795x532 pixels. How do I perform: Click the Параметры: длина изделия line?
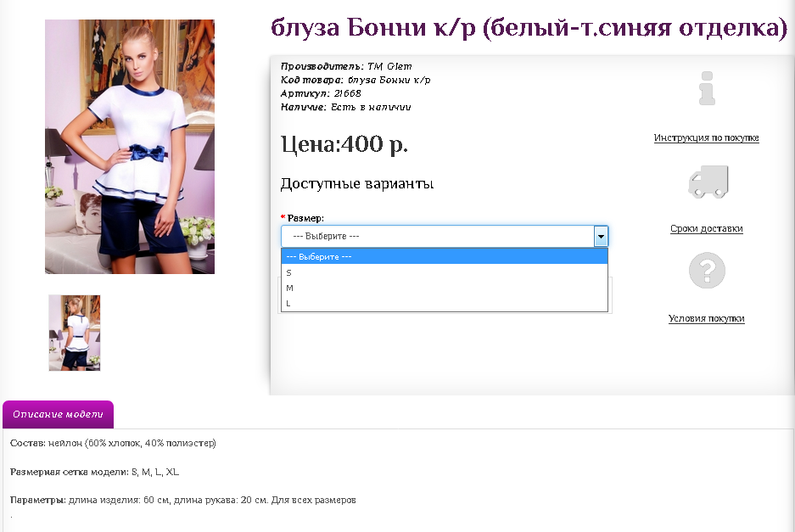coord(183,500)
